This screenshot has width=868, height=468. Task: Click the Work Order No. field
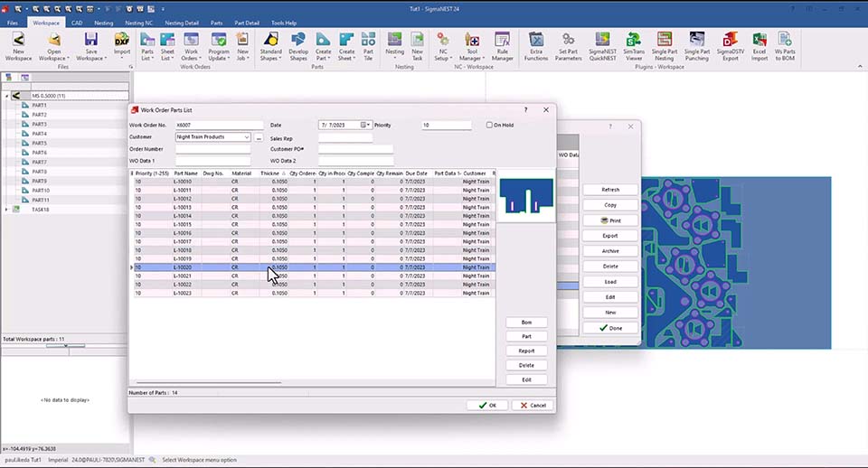219,125
